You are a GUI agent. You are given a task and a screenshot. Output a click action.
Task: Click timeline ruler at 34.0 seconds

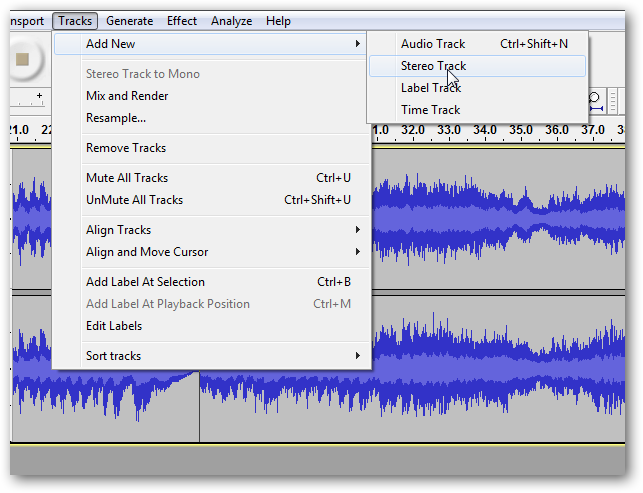click(485, 130)
